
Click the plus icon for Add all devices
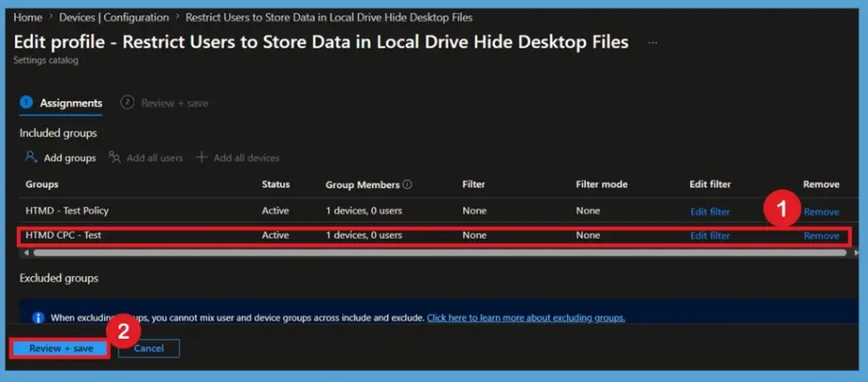tap(202, 158)
